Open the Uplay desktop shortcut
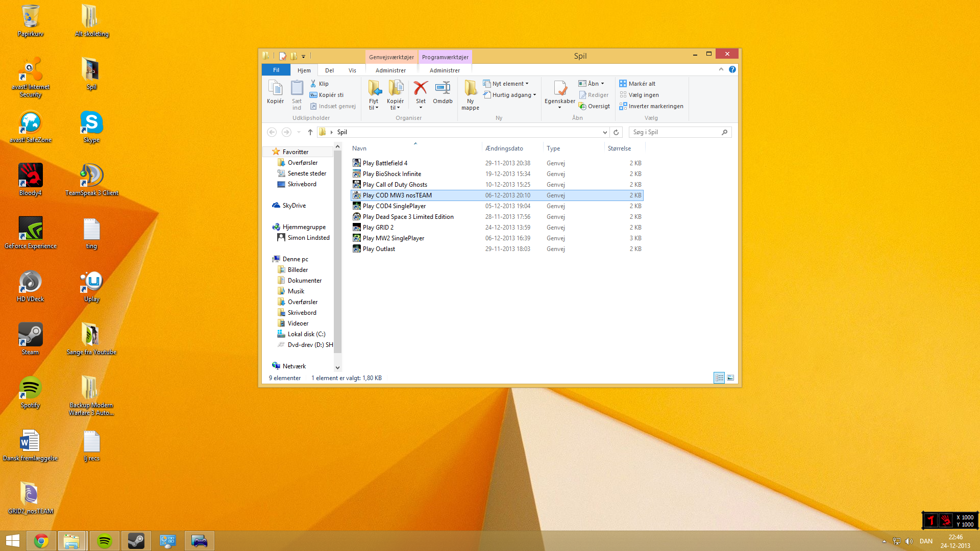This screenshot has height=551, width=980. tap(92, 286)
